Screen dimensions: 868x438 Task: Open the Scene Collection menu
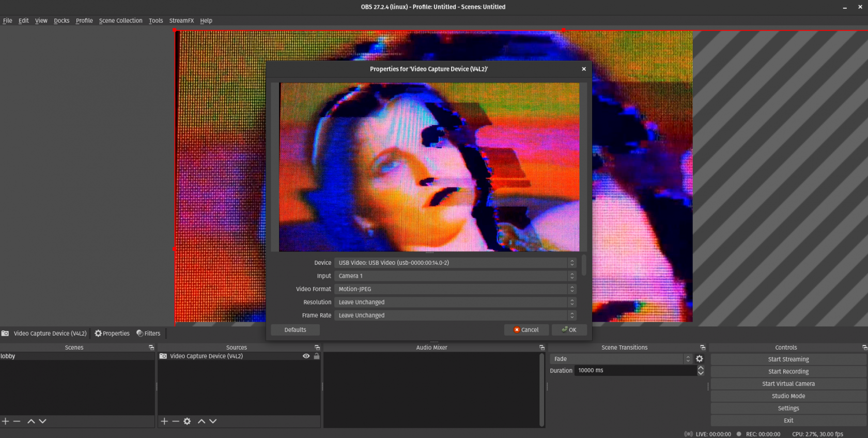coord(121,21)
